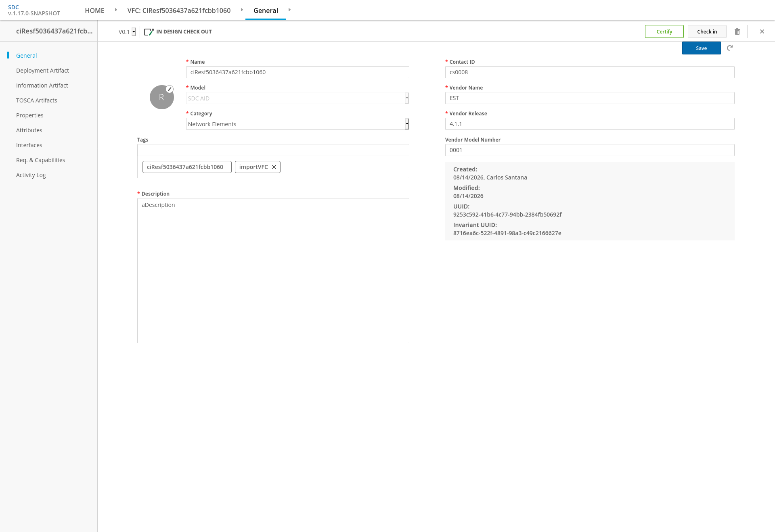Remove the importVFC tag
Screen dimensions: 775x532
(274, 167)
